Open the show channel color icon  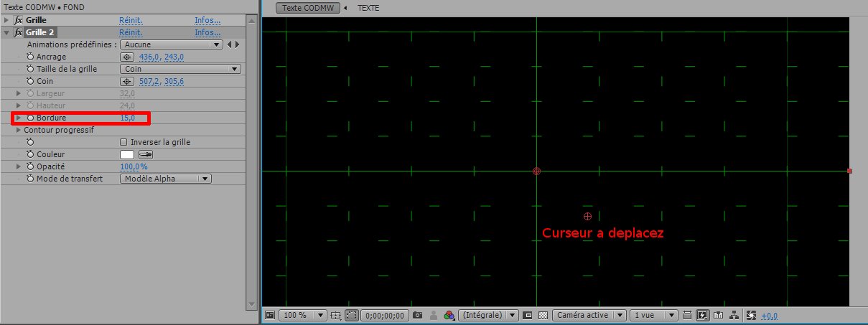pyautogui.click(x=449, y=315)
